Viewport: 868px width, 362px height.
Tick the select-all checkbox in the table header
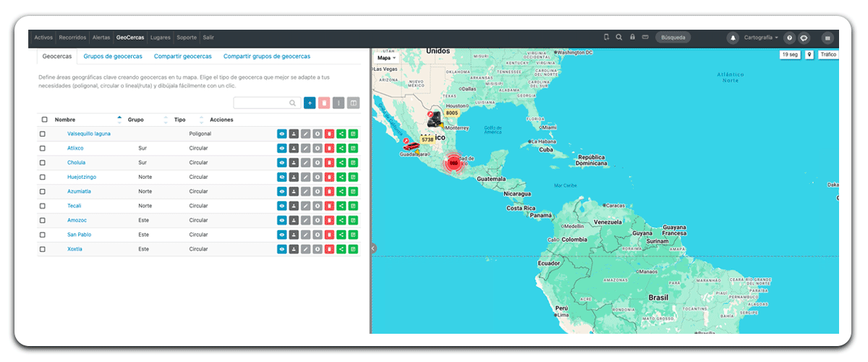click(x=44, y=119)
